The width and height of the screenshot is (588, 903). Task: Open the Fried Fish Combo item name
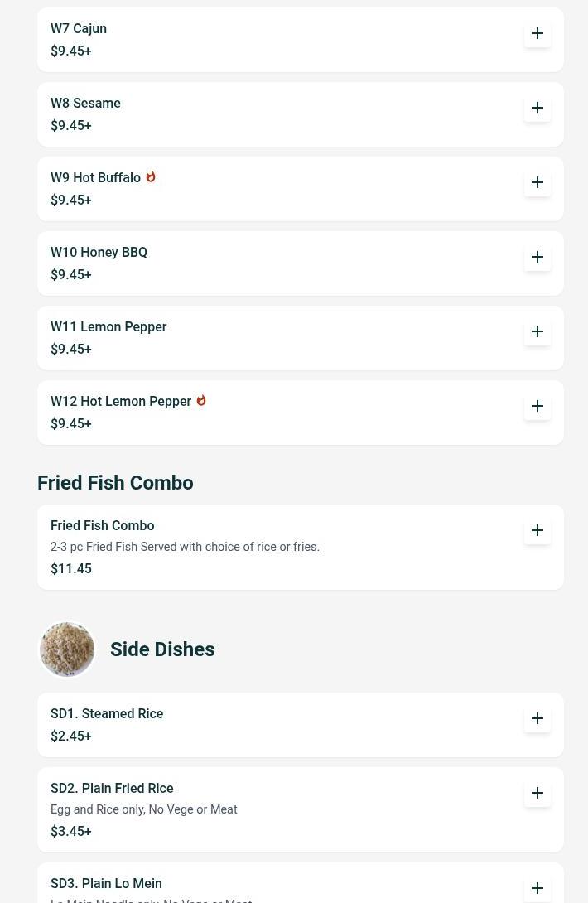coord(102,526)
